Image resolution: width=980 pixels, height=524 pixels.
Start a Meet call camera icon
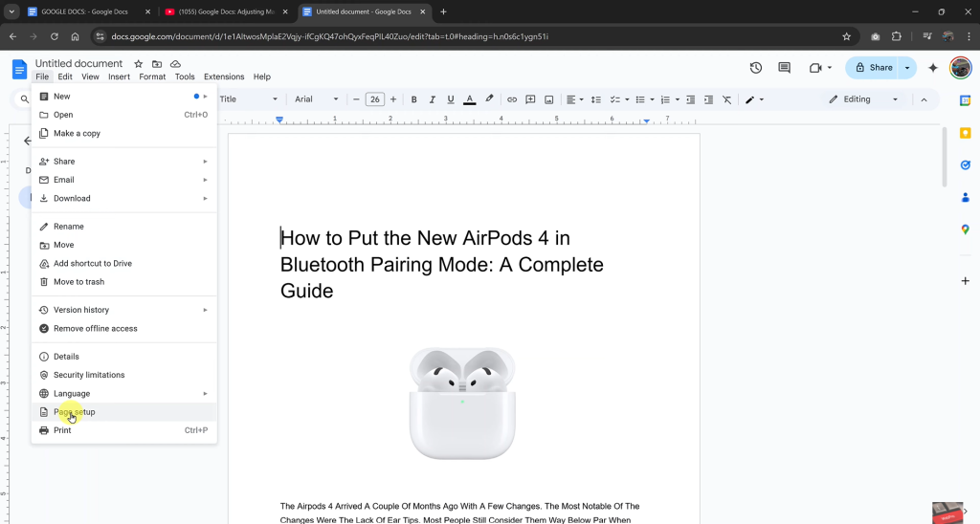point(815,68)
